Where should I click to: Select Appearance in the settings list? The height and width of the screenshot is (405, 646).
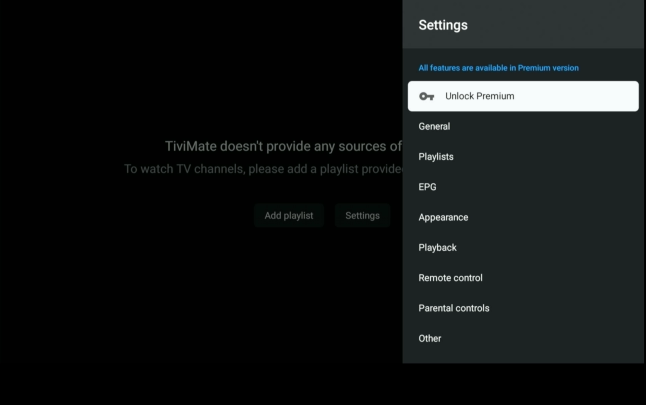[x=443, y=217]
